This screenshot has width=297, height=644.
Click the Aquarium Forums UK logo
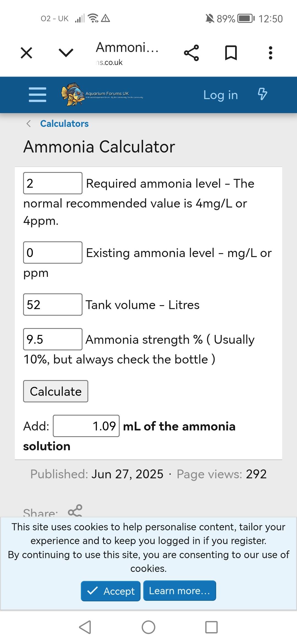pyautogui.click(x=102, y=94)
